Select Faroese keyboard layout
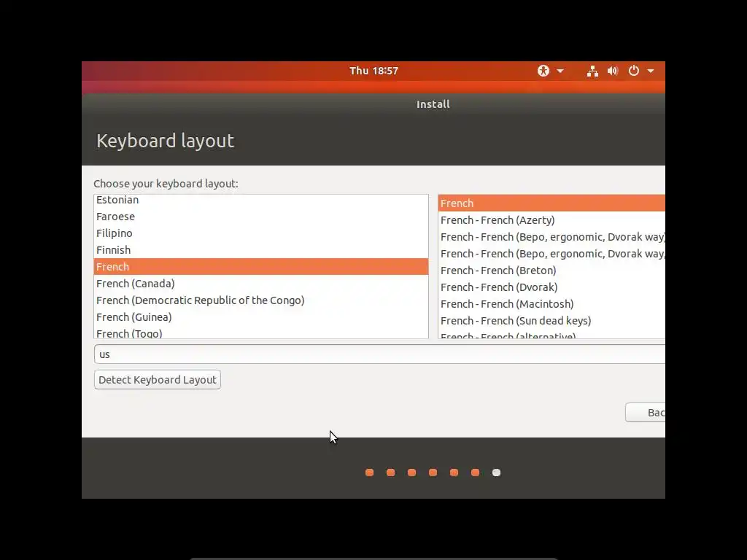This screenshot has width=747, height=560. (x=261, y=217)
